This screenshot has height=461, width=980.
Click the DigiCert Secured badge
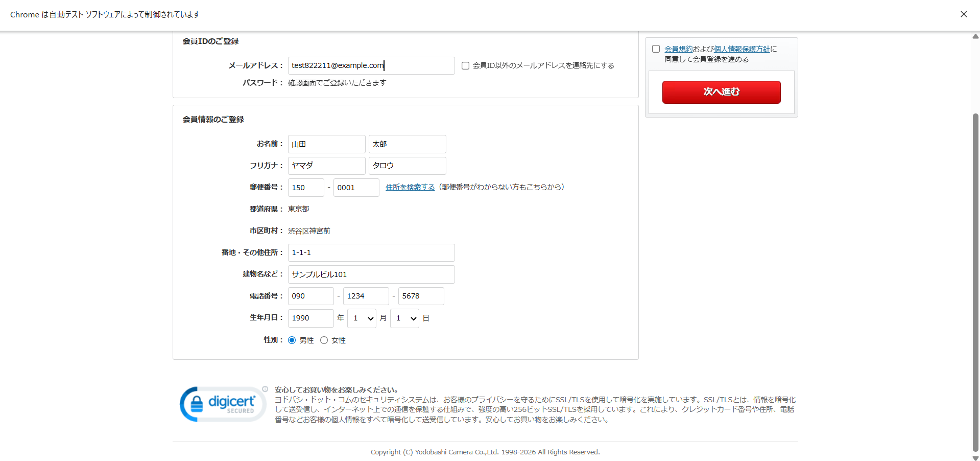coord(223,404)
